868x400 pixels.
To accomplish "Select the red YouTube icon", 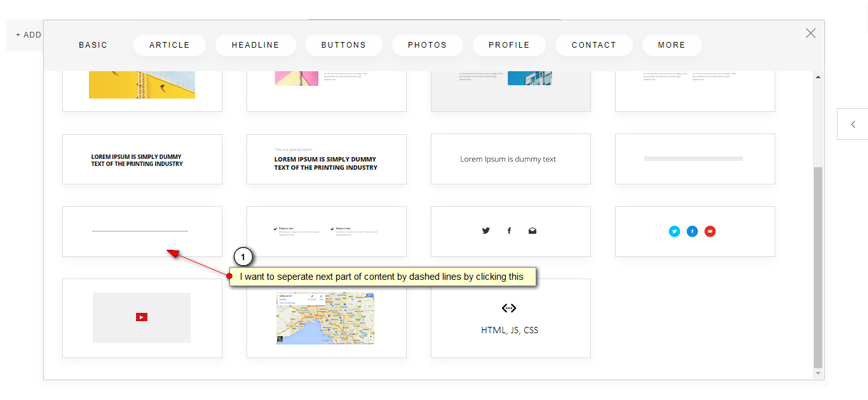I will click(710, 231).
